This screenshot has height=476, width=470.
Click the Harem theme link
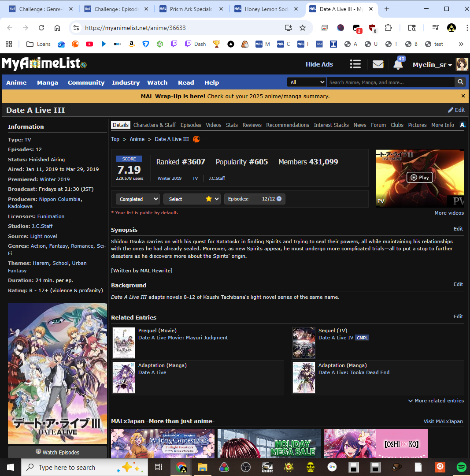pyautogui.click(x=41, y=263)
